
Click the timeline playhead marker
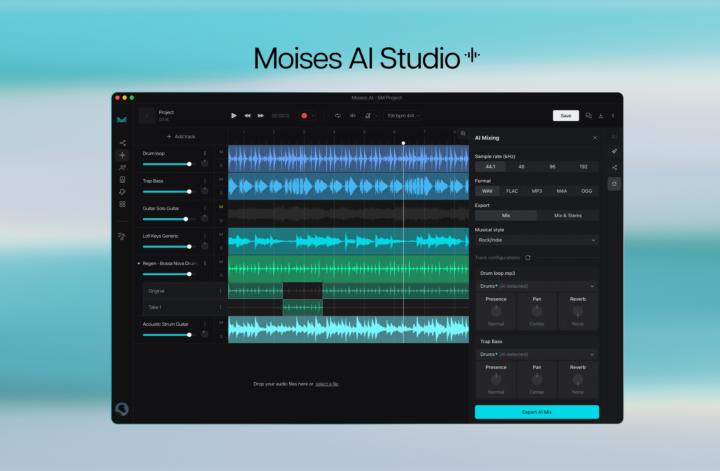[403, 143]
